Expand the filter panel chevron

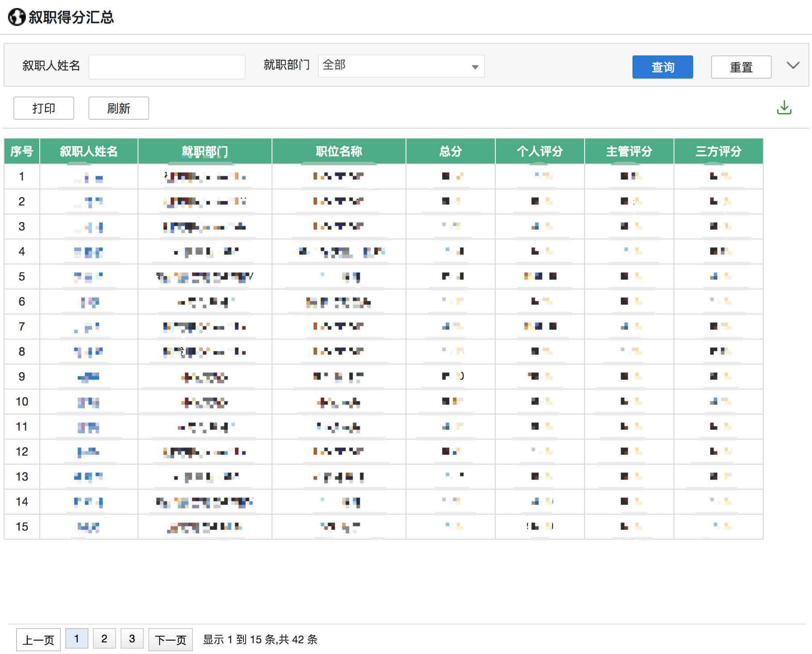(x=793, y=66)
